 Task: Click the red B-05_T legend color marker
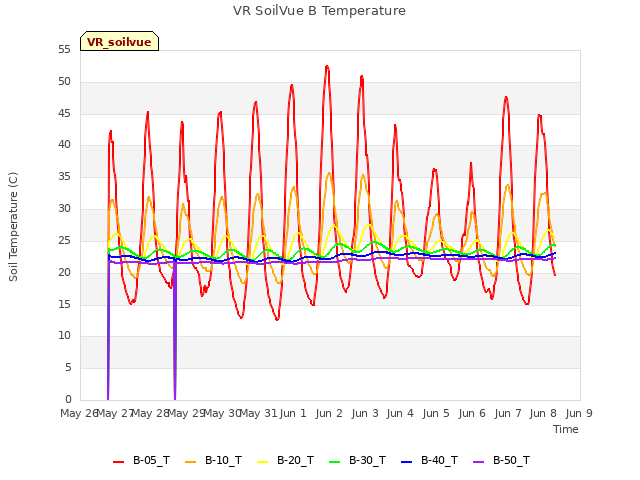pos(118,462)
